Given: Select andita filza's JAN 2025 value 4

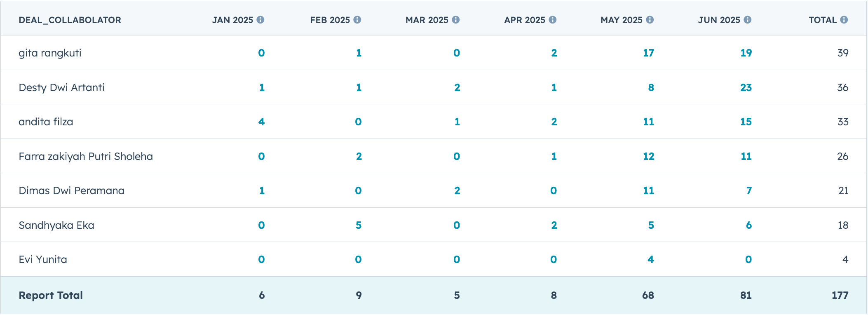Looking at the screenshot, I should click(x=261, y=122).
